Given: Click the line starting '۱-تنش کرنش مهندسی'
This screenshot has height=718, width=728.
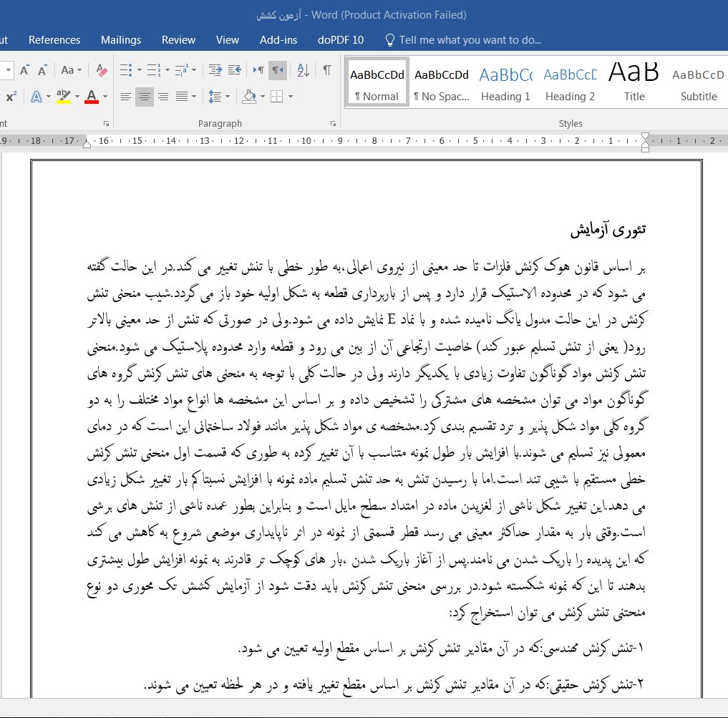Looking at the screenshot, I should tap(441, 649).
